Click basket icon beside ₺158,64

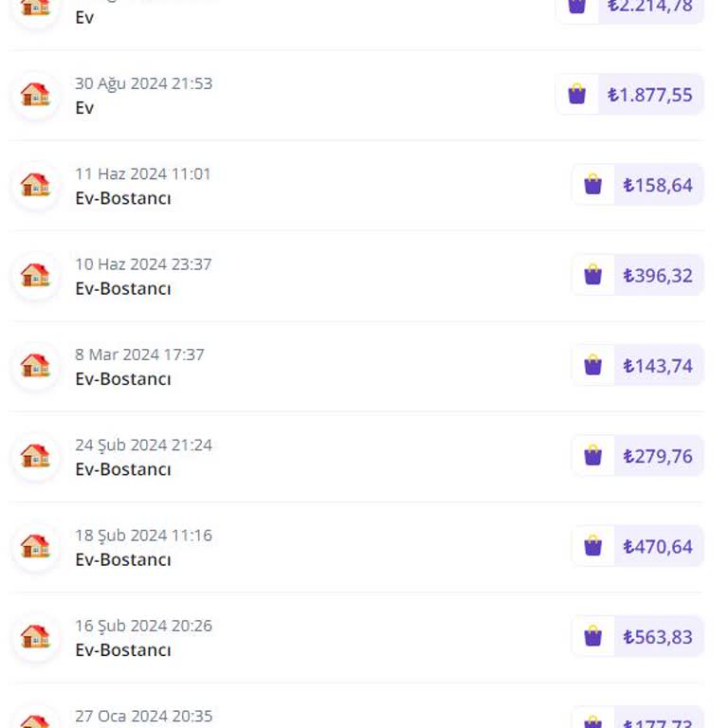(x=592, y=185)
